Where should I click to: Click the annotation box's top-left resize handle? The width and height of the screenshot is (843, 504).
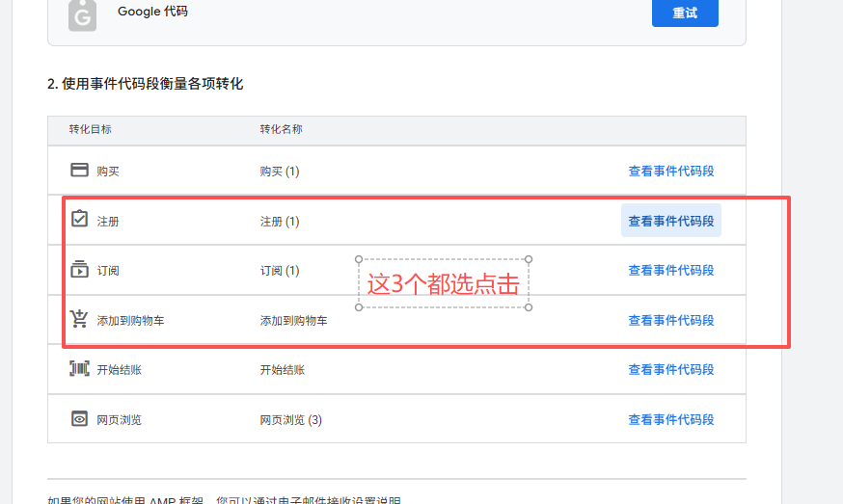coord(359,259)
